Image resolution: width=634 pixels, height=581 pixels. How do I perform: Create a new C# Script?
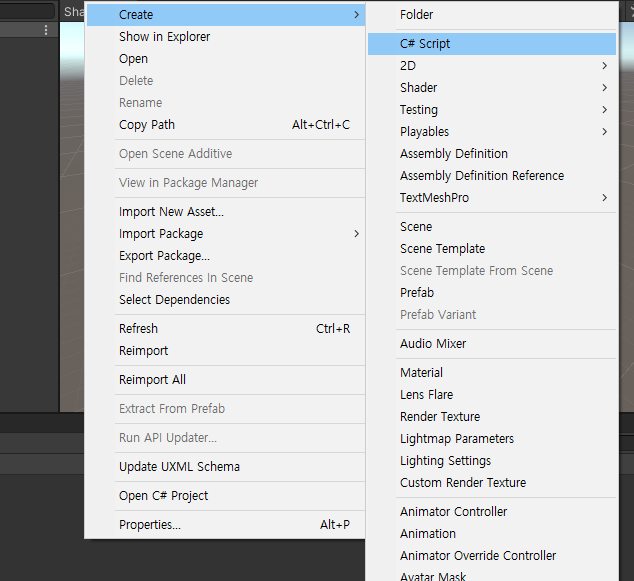492,44
